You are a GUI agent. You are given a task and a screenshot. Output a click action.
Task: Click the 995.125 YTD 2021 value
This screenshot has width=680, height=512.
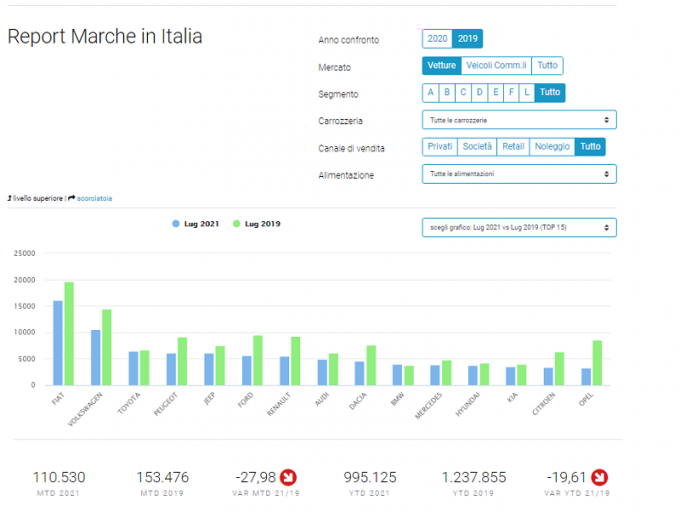(370, 477)
